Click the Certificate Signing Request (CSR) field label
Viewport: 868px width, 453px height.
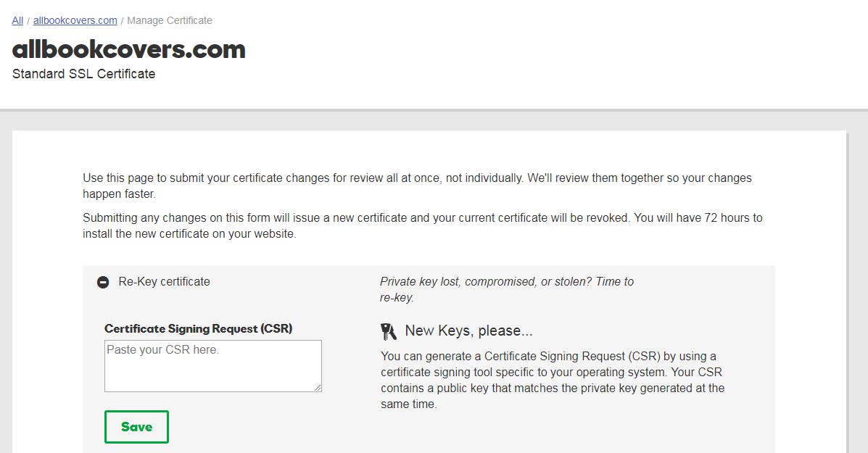point(198,328)
